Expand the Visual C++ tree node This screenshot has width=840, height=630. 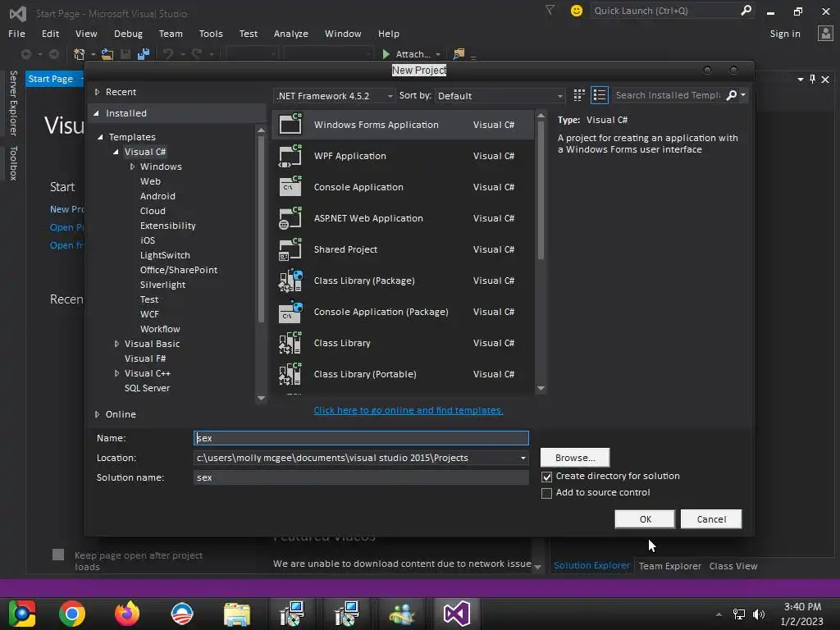point(116,373)
